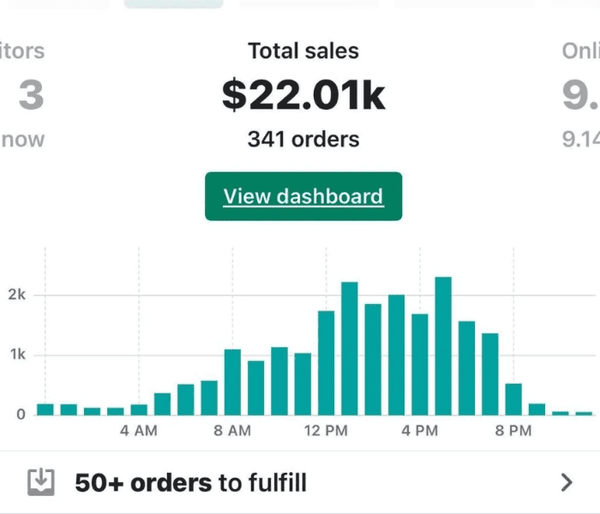Select the highlighted tab at the top
The width and height of the screenshot is (600, 514).
(x=173, y=4)
